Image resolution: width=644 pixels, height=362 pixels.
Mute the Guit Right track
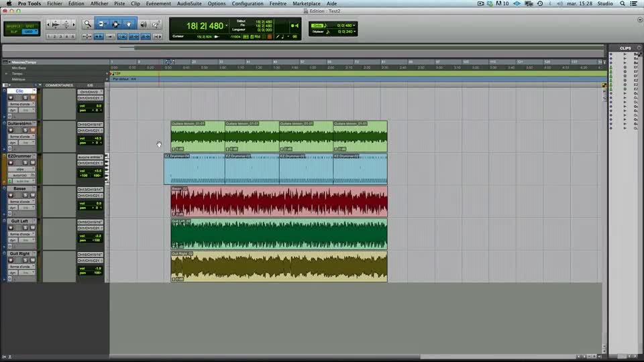32,260
